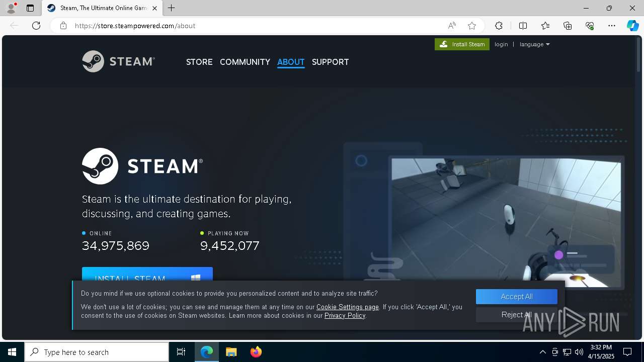Open the STORE menu

coord(199,62)
